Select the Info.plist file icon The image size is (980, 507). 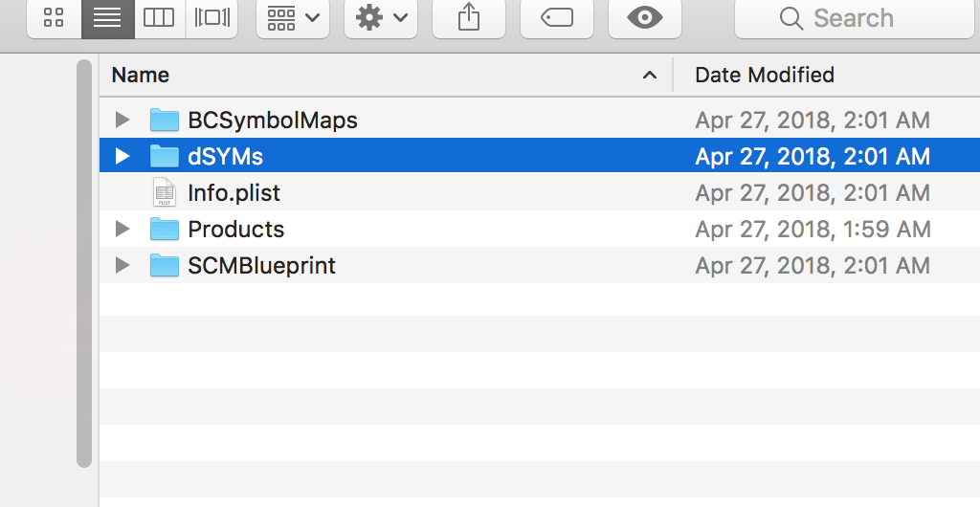click(x=165, y=193)
